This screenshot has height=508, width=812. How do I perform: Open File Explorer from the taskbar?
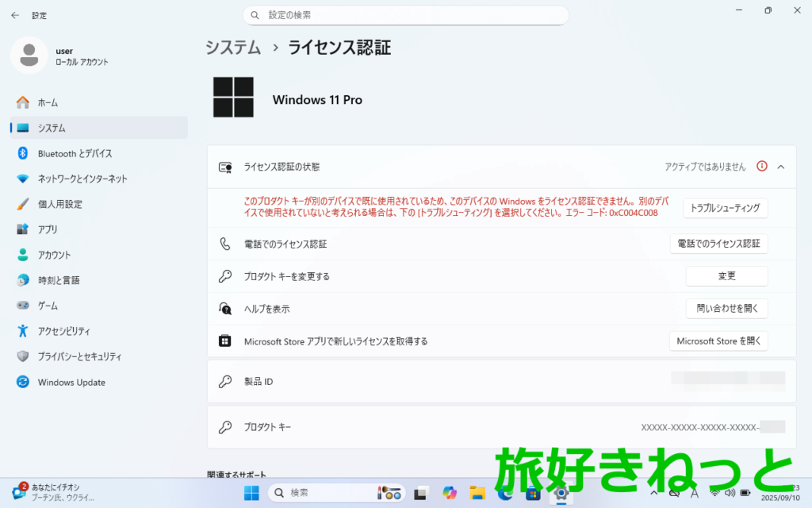(477, 493)
